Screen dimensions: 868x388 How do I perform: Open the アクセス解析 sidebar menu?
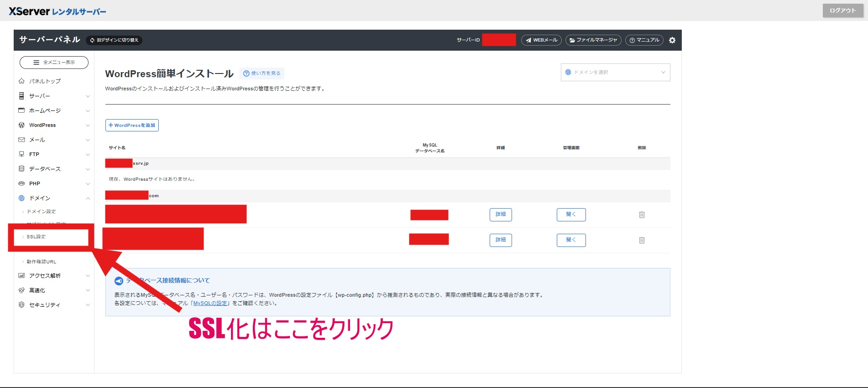[45, 276]
